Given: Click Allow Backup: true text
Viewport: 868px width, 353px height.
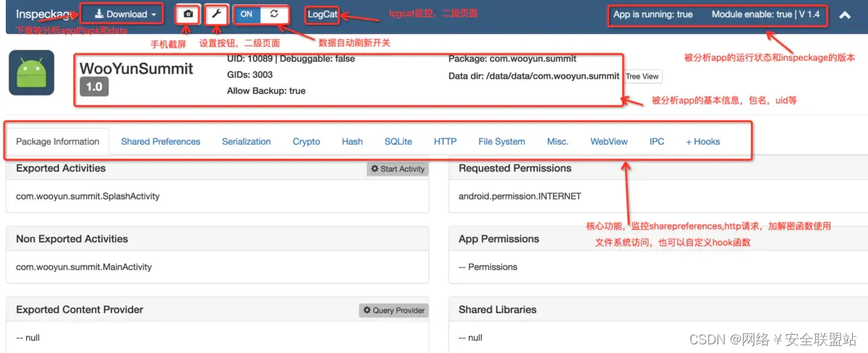Looking at the screenshot, I should (266, 91).
